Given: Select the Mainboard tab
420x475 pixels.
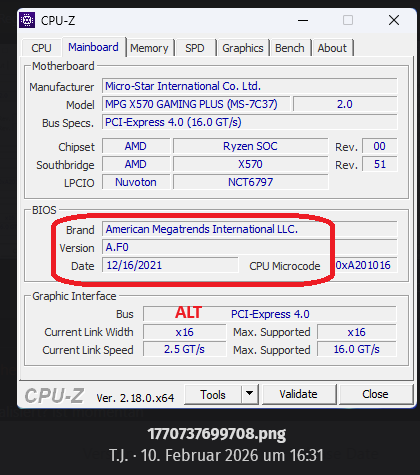Looking at the screenshot, I should pos(93,47).
